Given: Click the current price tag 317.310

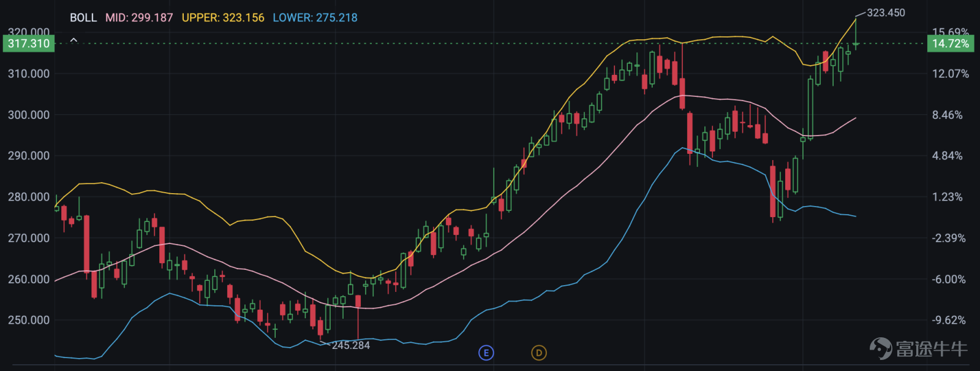Looking at the screenshot, I should (28, 44).
